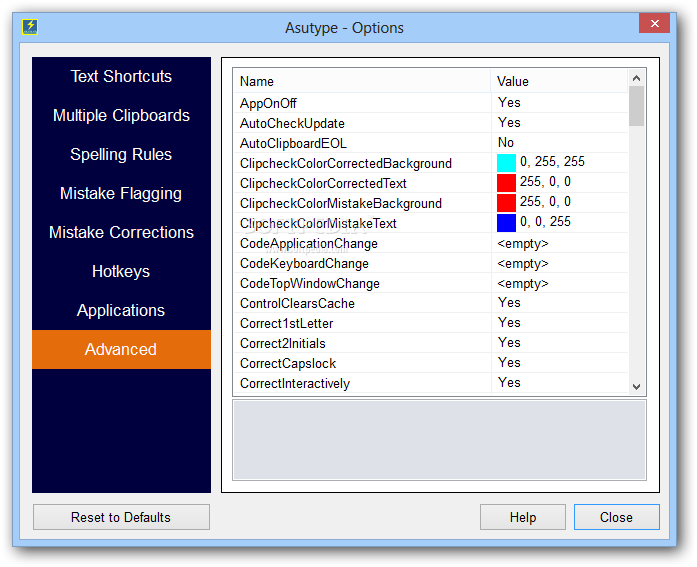Image resolution: width=697 pixels, height=567 pixels.
Task: Click the 0, 0, 255 color value
Action: 545,222
